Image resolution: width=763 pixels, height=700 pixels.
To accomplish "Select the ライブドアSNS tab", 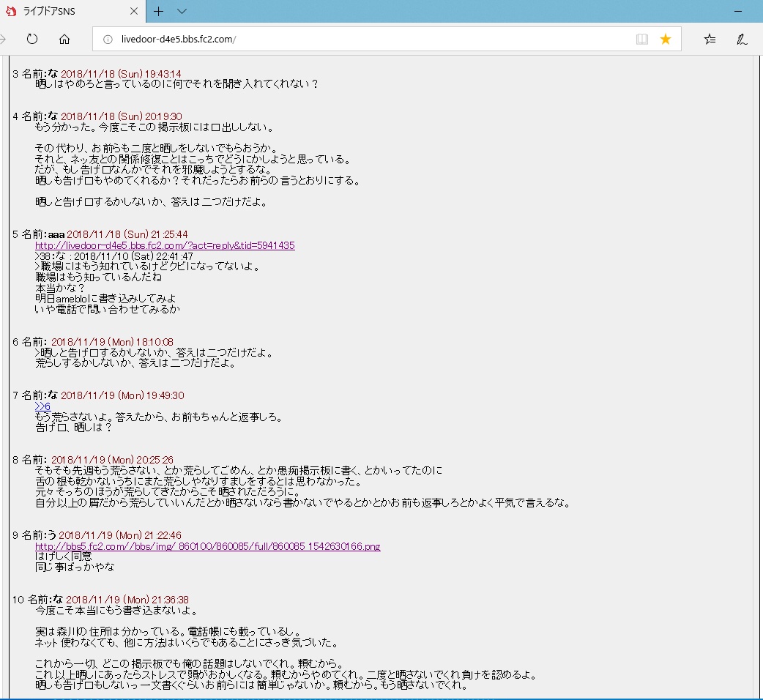I will 73,11.
